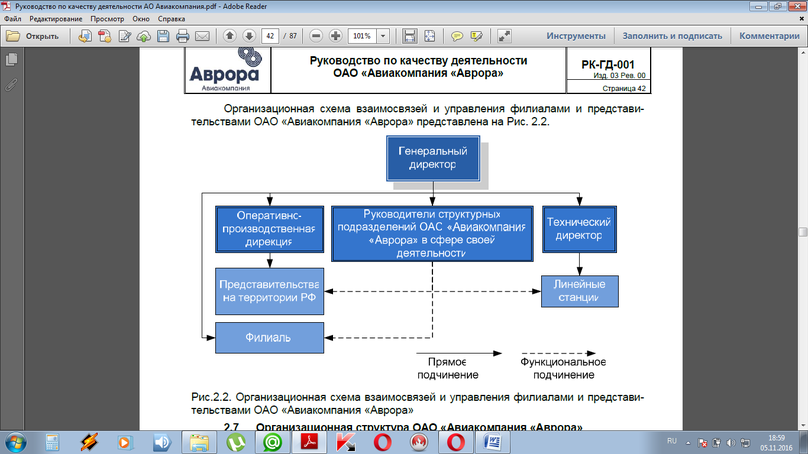This screenshot has height=454, width=808.
Task: Go to previous page arrow
Action: click(x=230, y=36)
